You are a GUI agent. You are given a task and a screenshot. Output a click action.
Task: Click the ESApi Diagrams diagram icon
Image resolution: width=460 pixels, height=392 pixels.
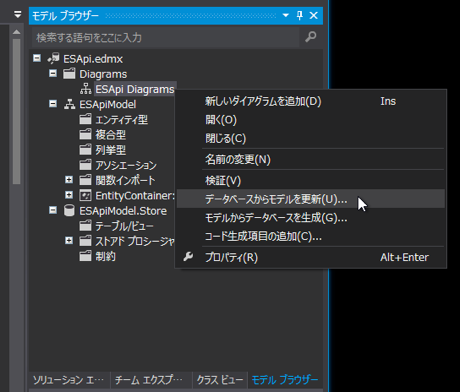tap(86, 89)
